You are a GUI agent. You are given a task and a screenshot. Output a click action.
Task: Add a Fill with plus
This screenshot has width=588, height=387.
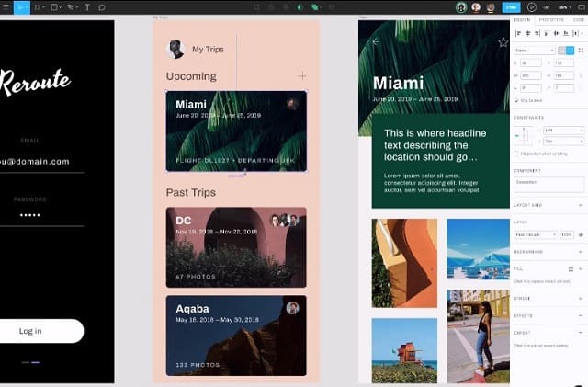tap(581, 269)
